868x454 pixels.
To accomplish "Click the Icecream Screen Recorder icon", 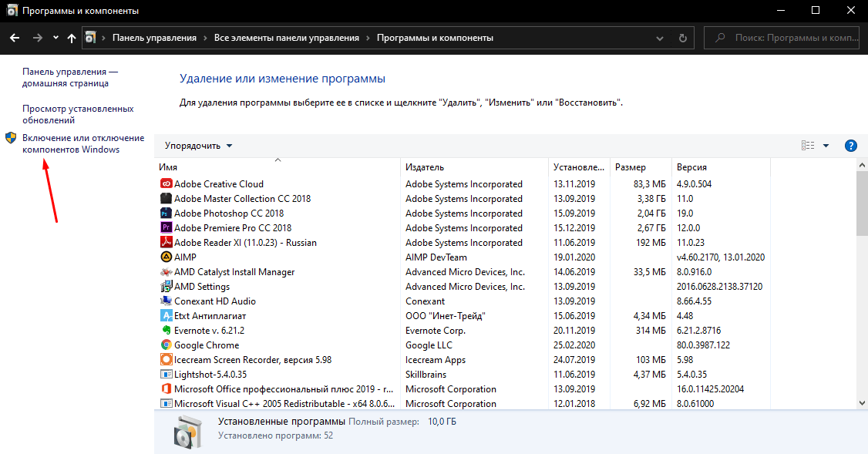I will 166,360.
